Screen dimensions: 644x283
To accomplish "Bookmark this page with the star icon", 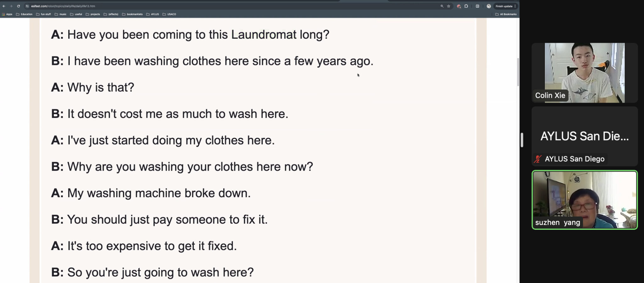I will coord(449,6).
